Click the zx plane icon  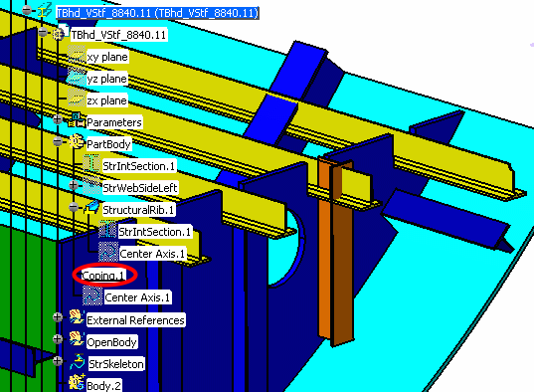pos(77,98)
